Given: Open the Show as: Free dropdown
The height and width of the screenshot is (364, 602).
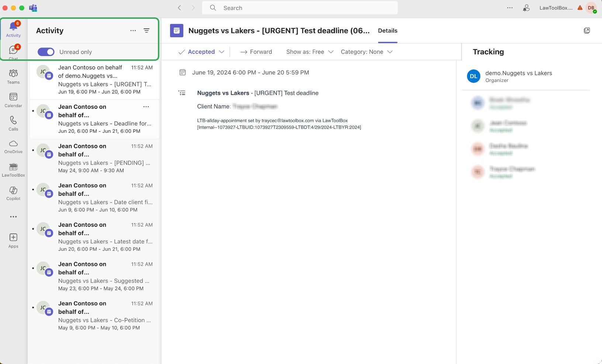Looking at the screenshot, I should click(310, 52).
